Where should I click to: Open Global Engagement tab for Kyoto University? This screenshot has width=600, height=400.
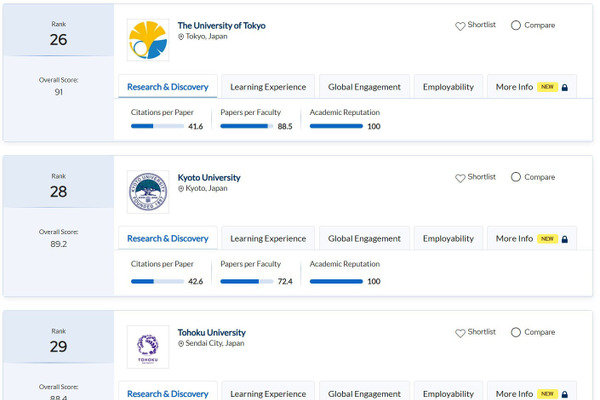tap(364, 239)
